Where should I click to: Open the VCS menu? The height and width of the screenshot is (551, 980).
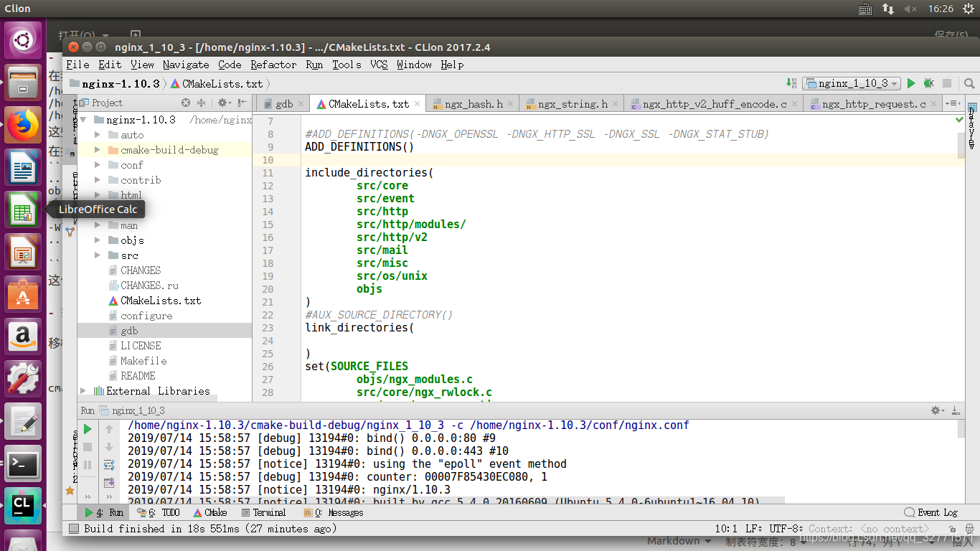(379, 65)
